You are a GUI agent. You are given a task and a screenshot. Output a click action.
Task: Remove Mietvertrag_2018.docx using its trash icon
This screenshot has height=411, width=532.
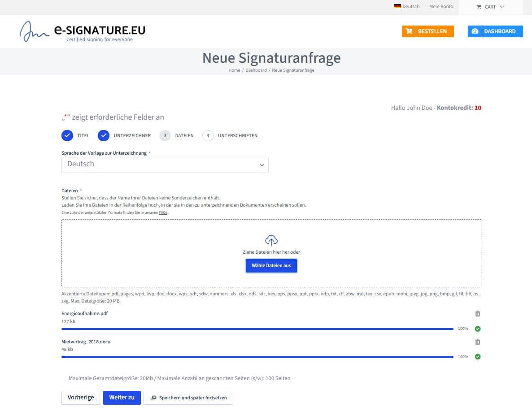[478, 342]
